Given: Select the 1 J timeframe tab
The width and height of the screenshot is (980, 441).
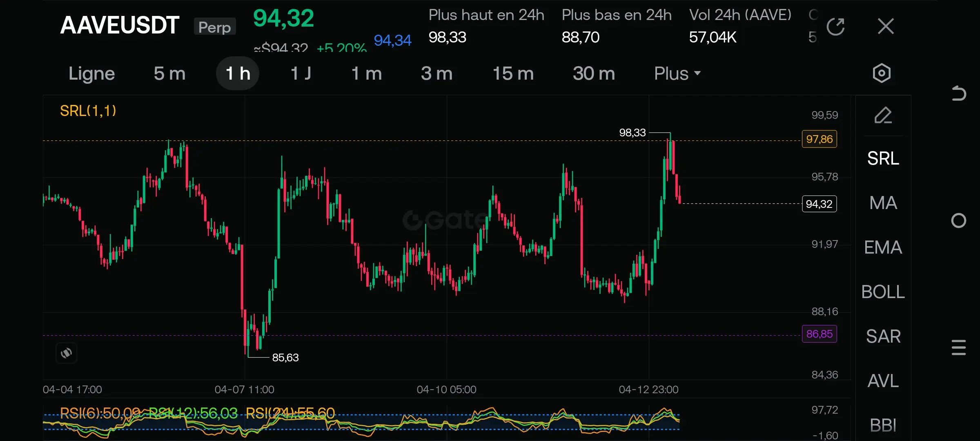Looking at the screenshot, I should (x=301, y=73).
